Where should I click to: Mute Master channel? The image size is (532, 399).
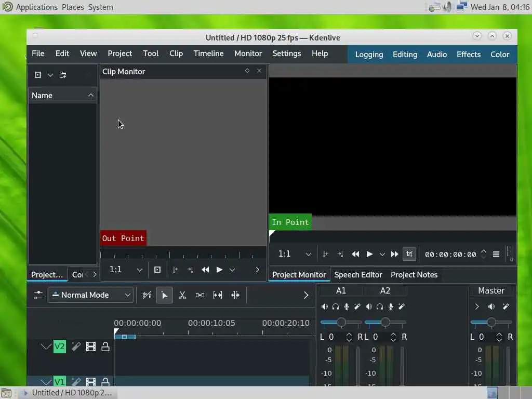tap(491, 307)
